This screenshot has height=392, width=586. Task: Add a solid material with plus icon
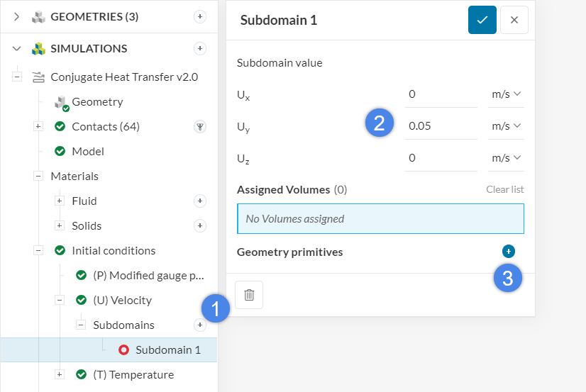(x=200, y=226)
